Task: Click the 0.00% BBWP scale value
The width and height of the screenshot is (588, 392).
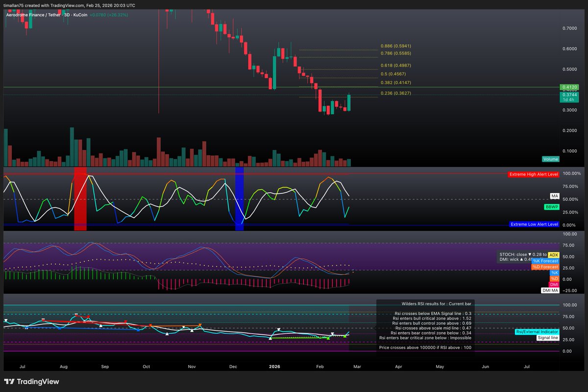Action: (570, 225)
